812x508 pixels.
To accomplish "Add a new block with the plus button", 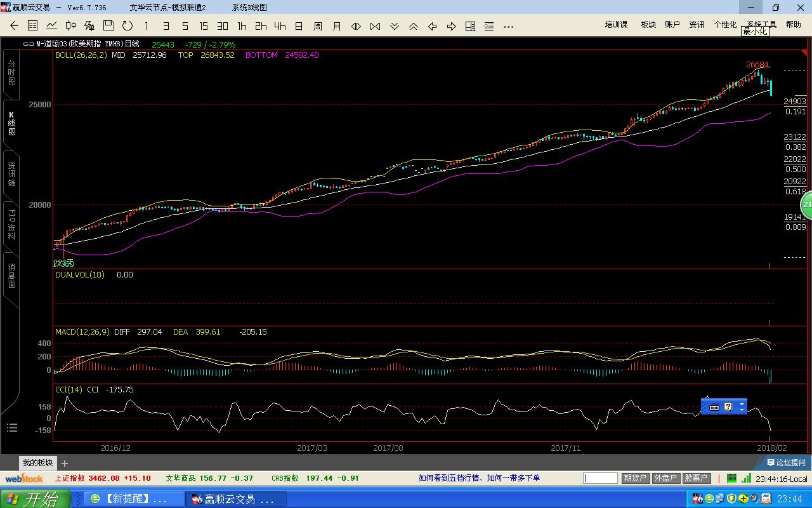I will (64, 464).
